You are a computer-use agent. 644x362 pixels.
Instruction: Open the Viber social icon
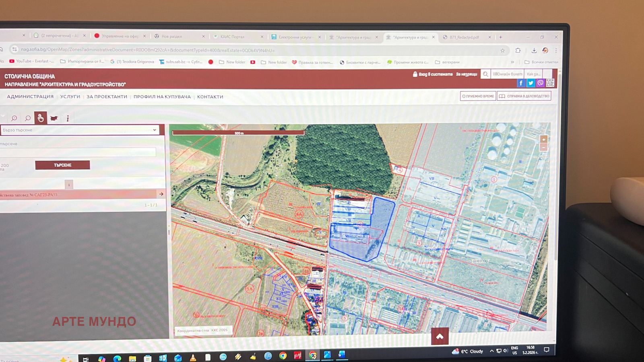tap(540, 83)
